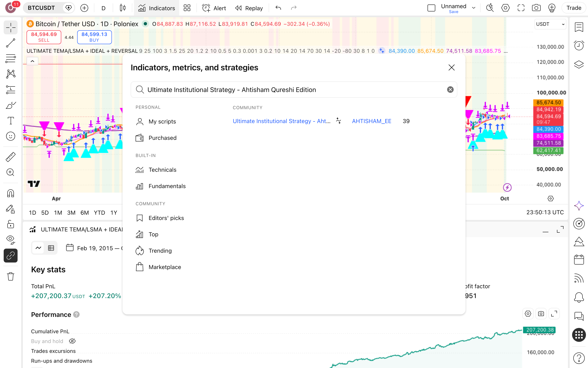Viewport: 588px width, 368px height.
Task: Open author AHTISHAM_EE profile link
Action: pos(372,121)
